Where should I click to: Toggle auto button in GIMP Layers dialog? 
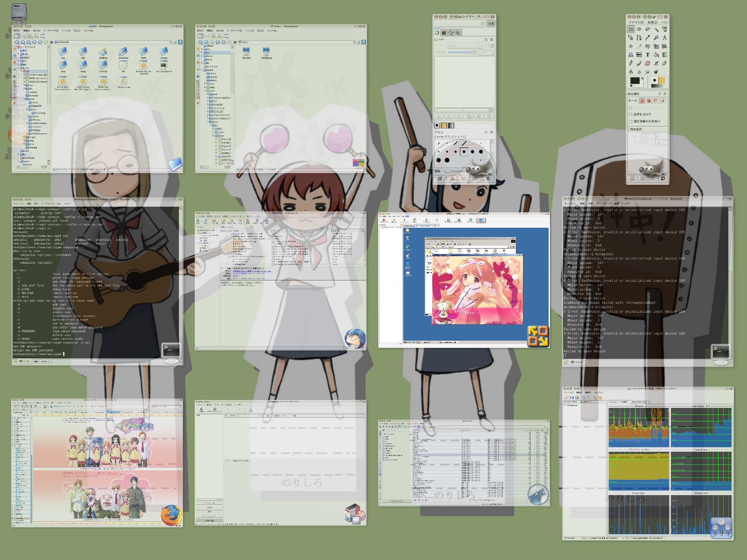pyautogui.click(x=491, y=23)
